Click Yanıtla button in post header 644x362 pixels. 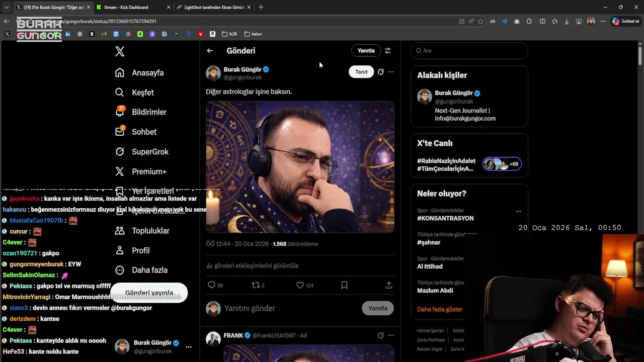(366, 51)
